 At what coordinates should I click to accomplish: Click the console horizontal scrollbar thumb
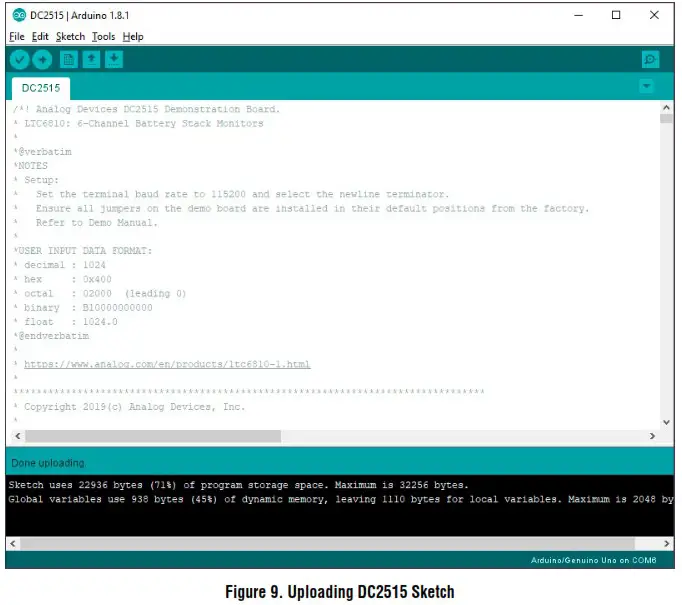point(327,543)
